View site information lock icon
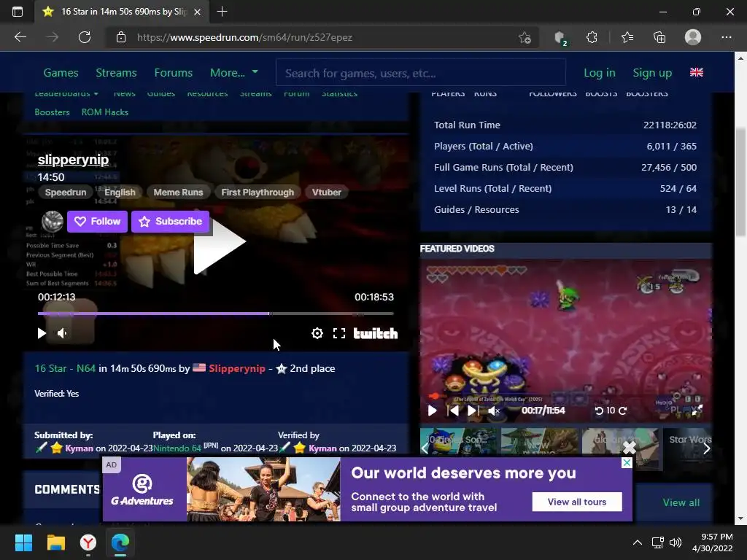 tap(121, 37)
